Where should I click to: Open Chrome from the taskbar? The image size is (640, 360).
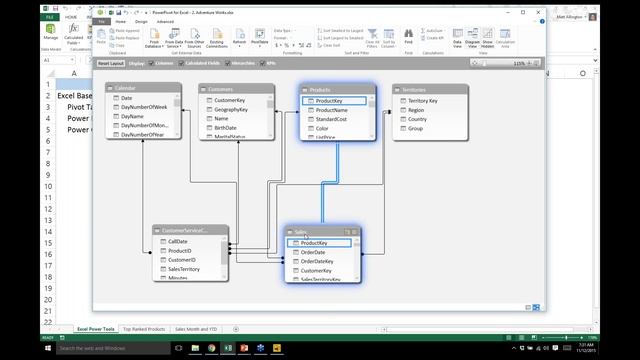211,348
